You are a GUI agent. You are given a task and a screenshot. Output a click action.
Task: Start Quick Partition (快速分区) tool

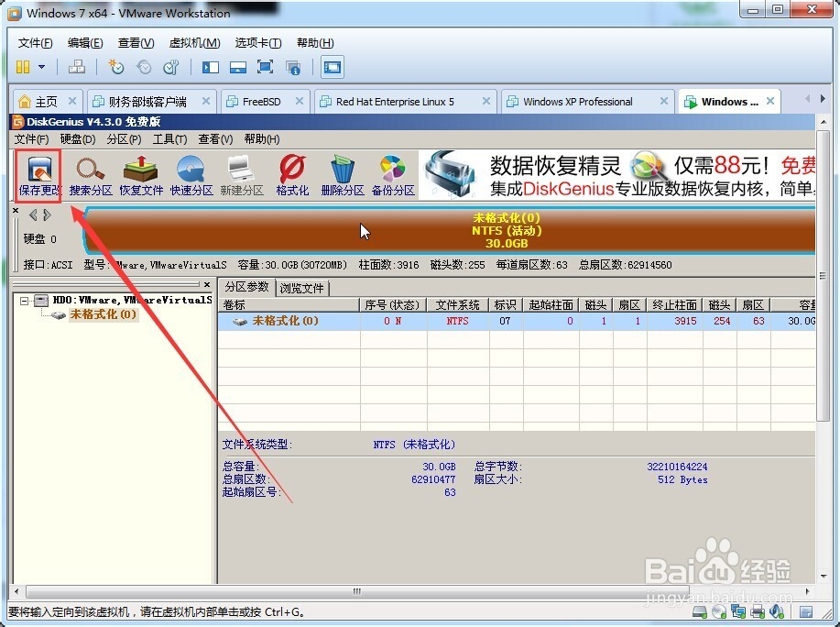click(x=191, y=176)
